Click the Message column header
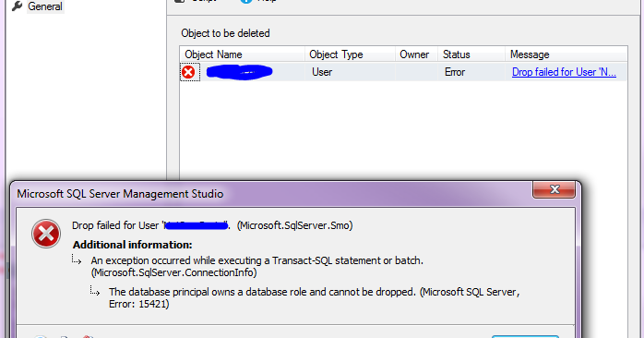The image size is (644, 338). coord(566,54)
